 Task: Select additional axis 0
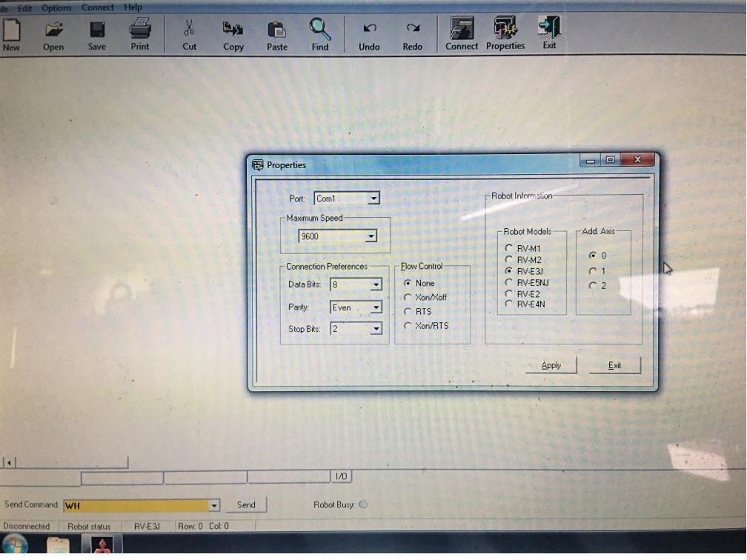coord(593,256)
